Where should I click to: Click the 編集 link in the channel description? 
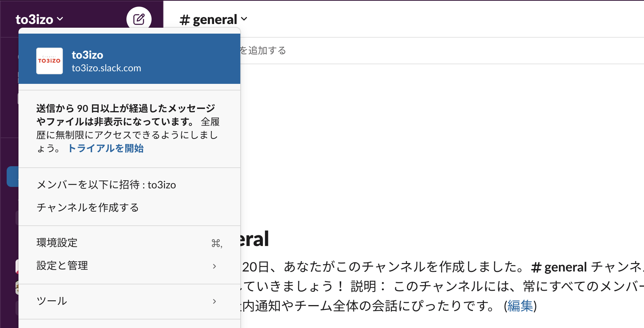point(519,306)
